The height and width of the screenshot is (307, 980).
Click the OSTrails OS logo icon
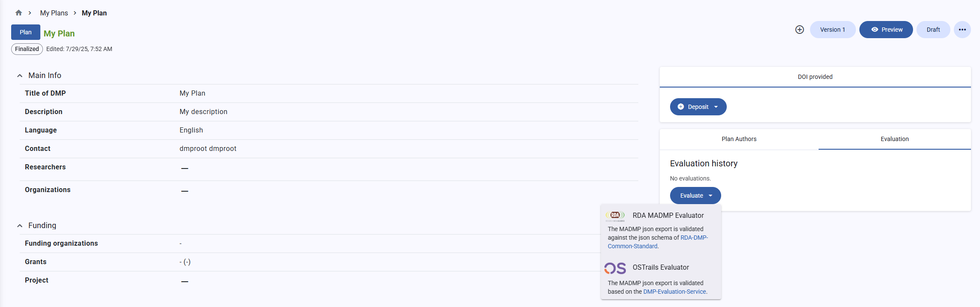[x=615, y=268]
